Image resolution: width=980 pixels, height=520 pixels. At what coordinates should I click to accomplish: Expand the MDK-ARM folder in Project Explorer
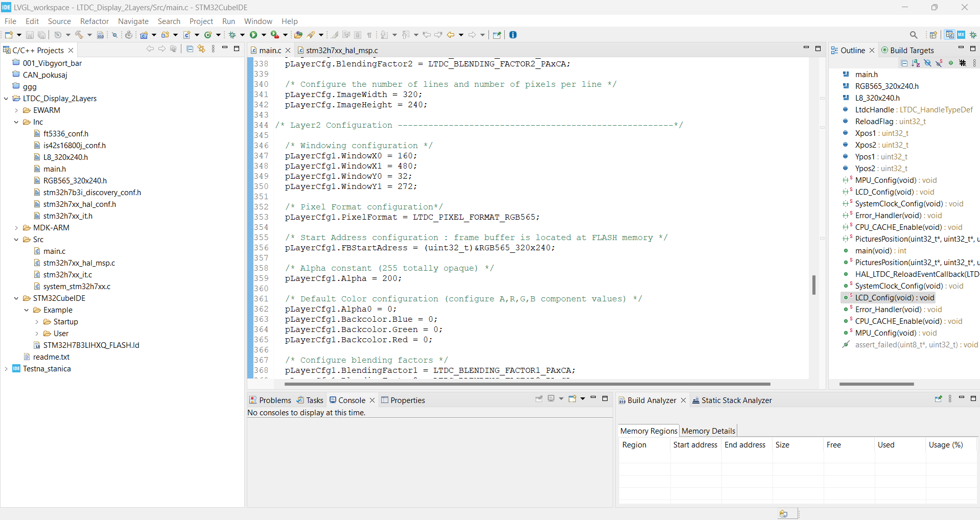coord(16,227)
